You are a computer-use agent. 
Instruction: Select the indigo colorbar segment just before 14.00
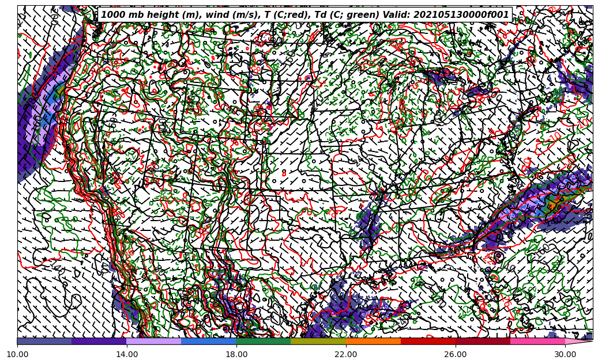click(99, 341)
